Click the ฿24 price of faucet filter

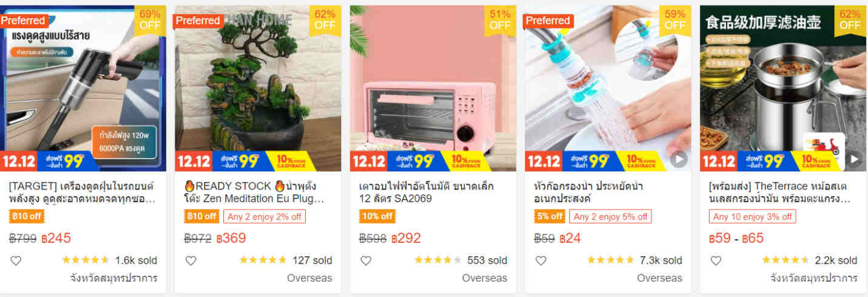pos(570,238)
